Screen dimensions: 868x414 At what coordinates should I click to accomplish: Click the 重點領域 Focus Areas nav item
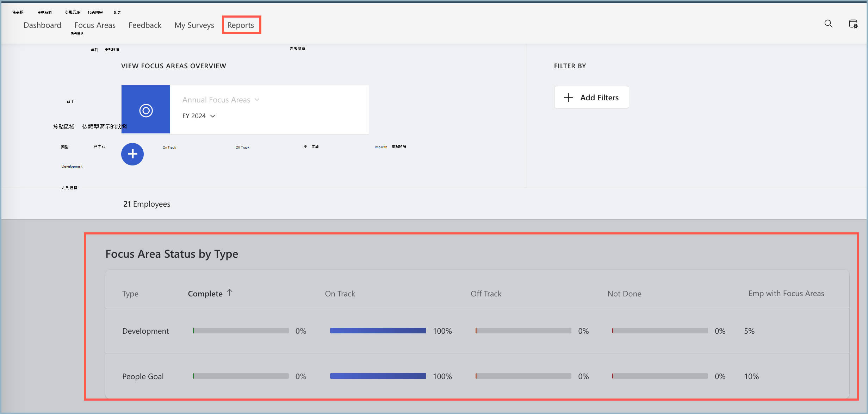[95, 25]
